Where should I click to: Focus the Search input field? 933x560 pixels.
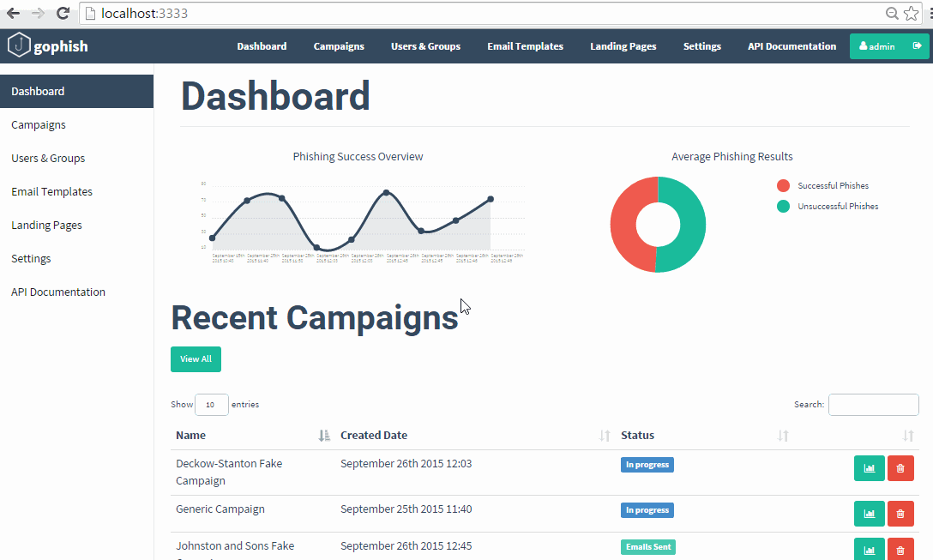point(874,405)
